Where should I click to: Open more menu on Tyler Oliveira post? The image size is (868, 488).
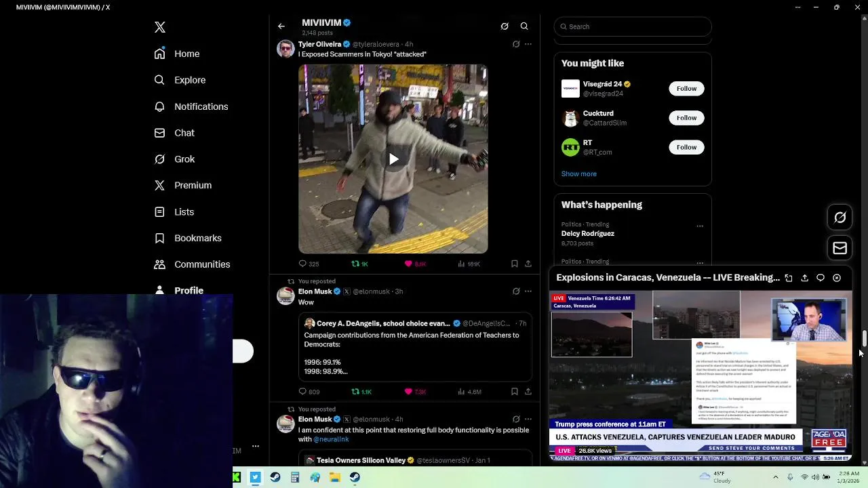click(528, 44)
